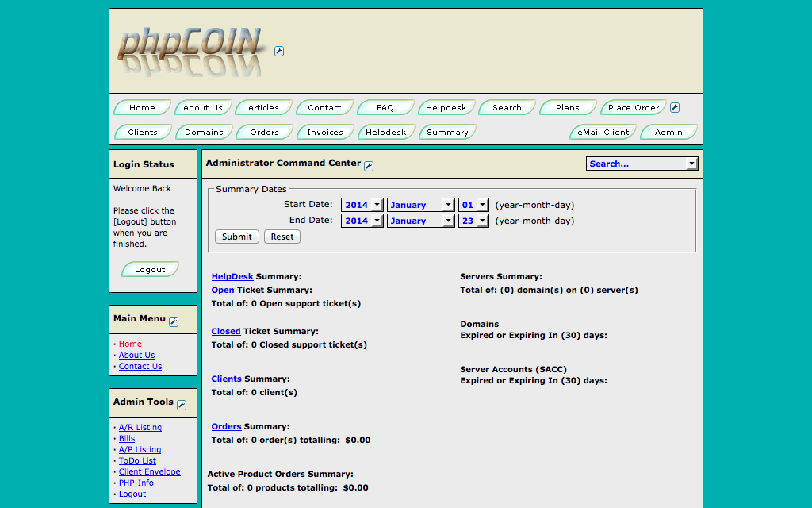Screen dimensions: 812x508
Task: Click the phpCOIN logo image
Action: 190,52
